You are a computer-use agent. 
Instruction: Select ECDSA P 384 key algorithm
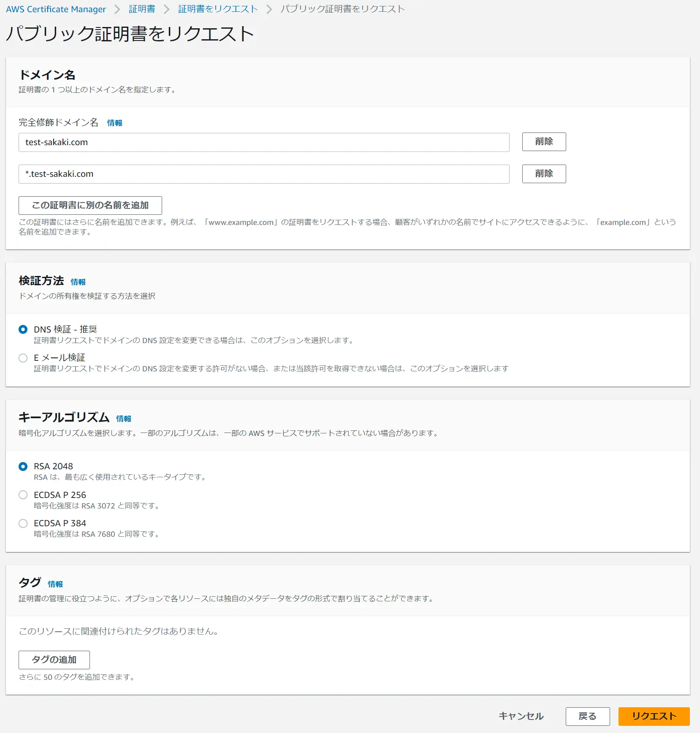23,524
